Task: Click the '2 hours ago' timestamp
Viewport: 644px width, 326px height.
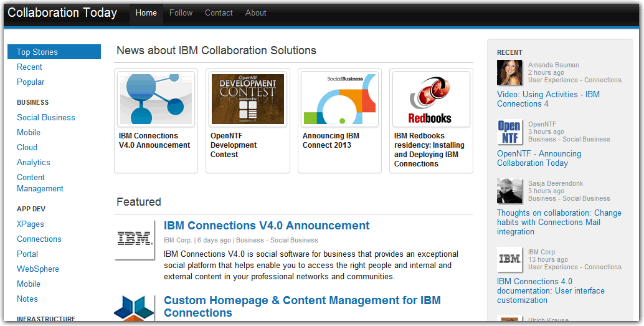Action: [x=546, y=72]
